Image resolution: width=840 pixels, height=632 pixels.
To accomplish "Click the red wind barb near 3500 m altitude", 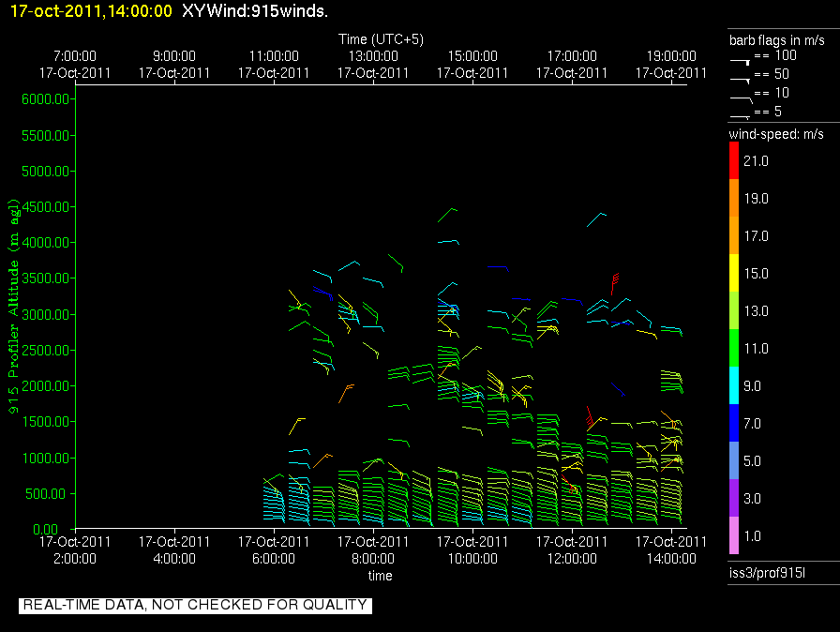I will click(x=615, y=284).
